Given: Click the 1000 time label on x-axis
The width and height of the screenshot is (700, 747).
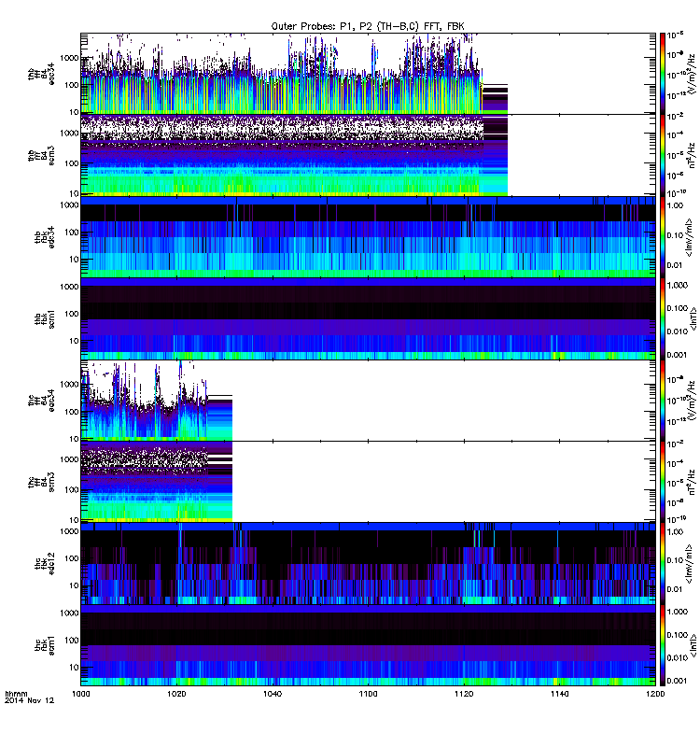Looking at the screenshot, I should coord(80,694).
